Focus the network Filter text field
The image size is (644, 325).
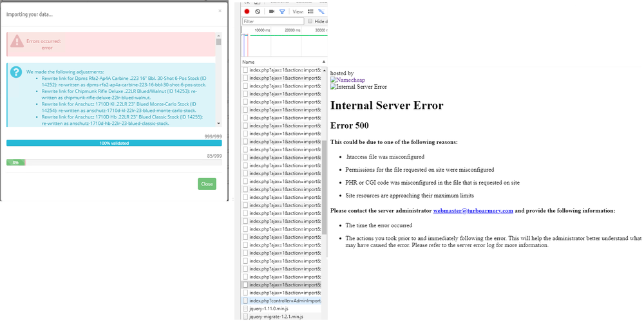pyautogui.click(x=273, y=21)
